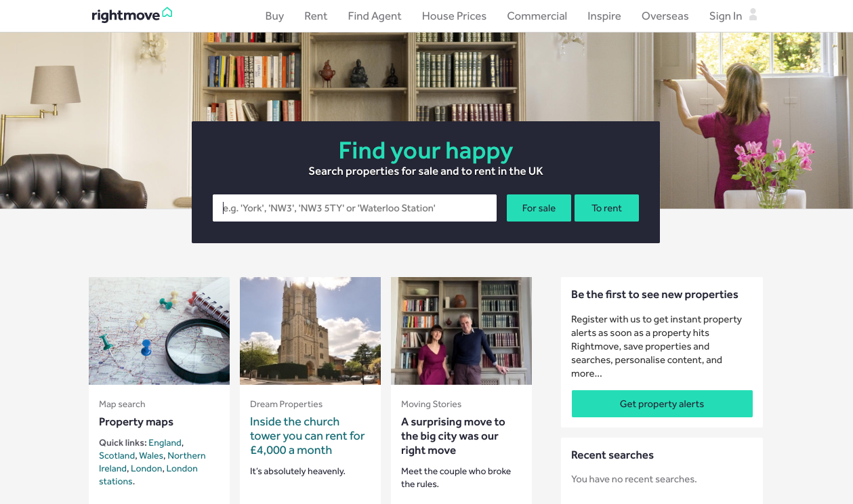Follow the England quick link
The width and height of the screenshot is (853, 504).
tap(165, 443)
